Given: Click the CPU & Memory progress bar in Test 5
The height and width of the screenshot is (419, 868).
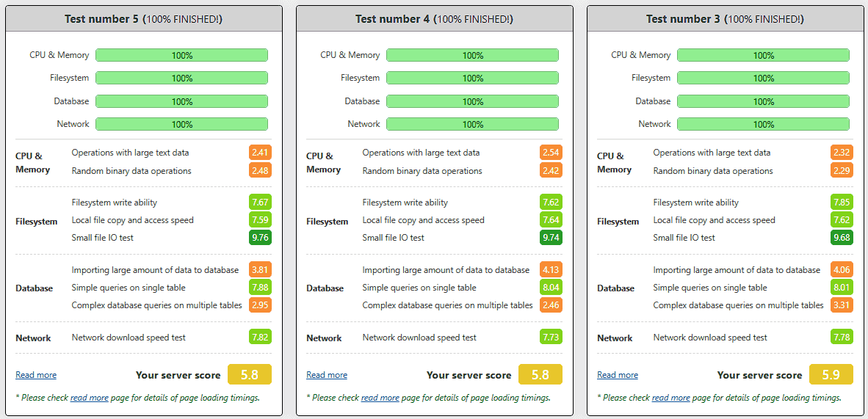Looking at the screenshot, I should (181, 55).
